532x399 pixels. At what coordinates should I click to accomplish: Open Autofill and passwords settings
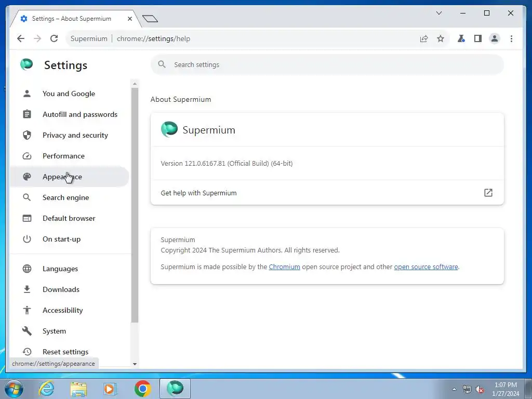tap(69, 114)
